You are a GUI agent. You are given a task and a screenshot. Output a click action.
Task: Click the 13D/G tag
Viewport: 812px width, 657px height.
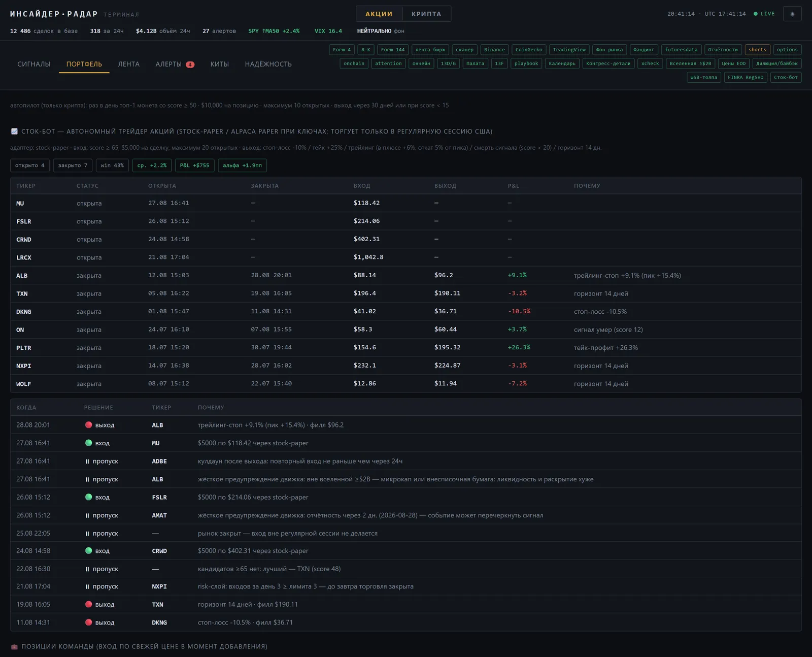[x=448, y=63]
